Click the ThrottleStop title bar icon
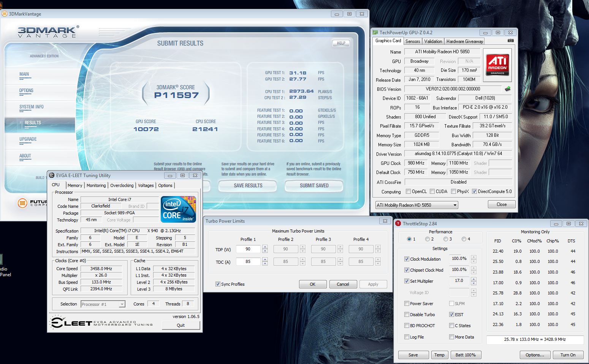Viewport: 589px width, 364px height. click(x=398, y=223)
